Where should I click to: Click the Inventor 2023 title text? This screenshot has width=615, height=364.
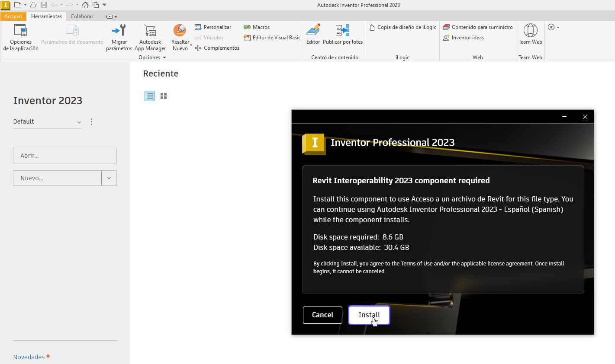pyautogui.click(x=48, y=101)
